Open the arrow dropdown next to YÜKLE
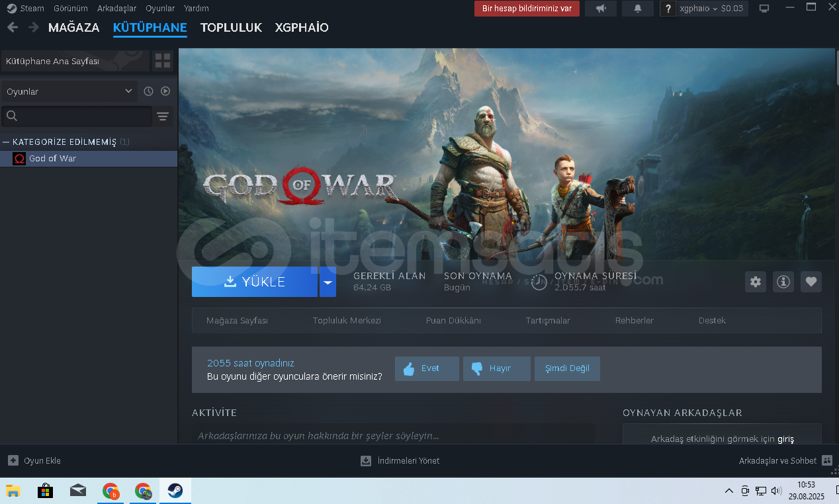Screen dimensions: 839x504 click(x=328, y=282)
